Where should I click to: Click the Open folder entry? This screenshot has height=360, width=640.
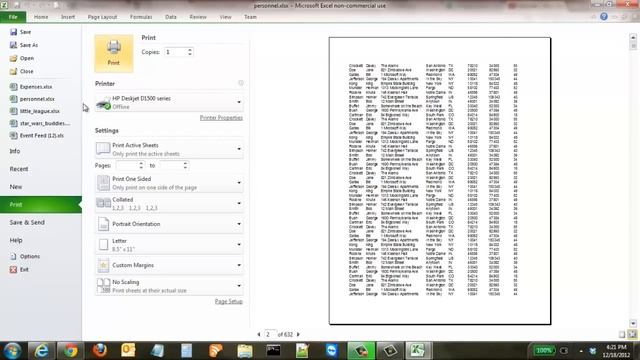click(22, 58)
